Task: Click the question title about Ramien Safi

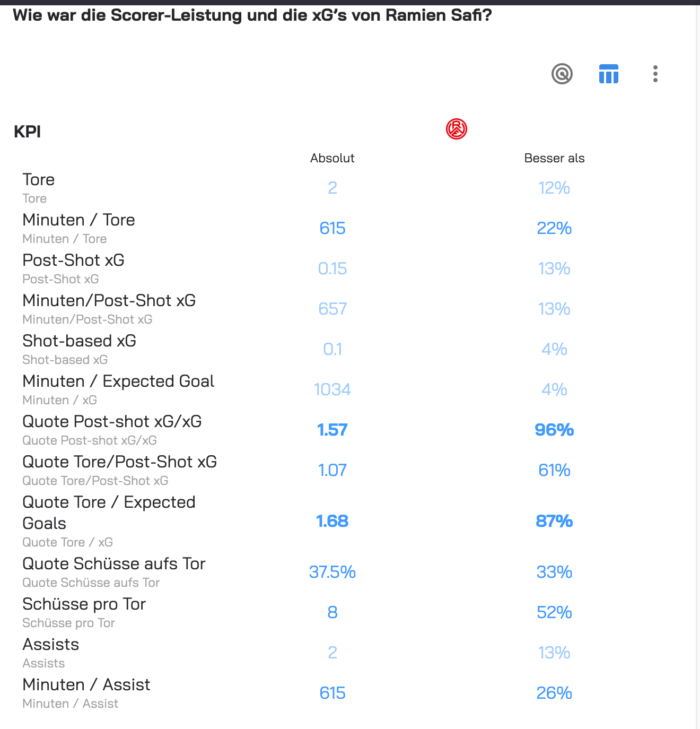Action: click(252, 15)
